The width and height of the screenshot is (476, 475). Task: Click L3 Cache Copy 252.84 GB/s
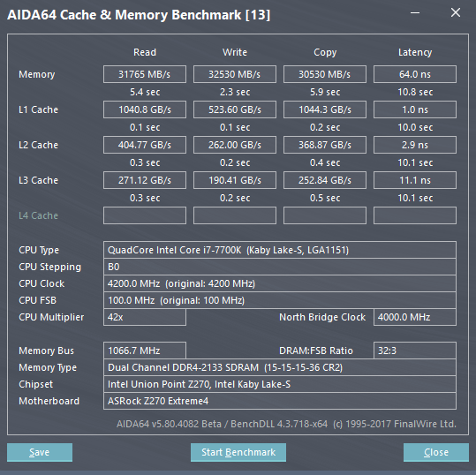pos(325,180)
